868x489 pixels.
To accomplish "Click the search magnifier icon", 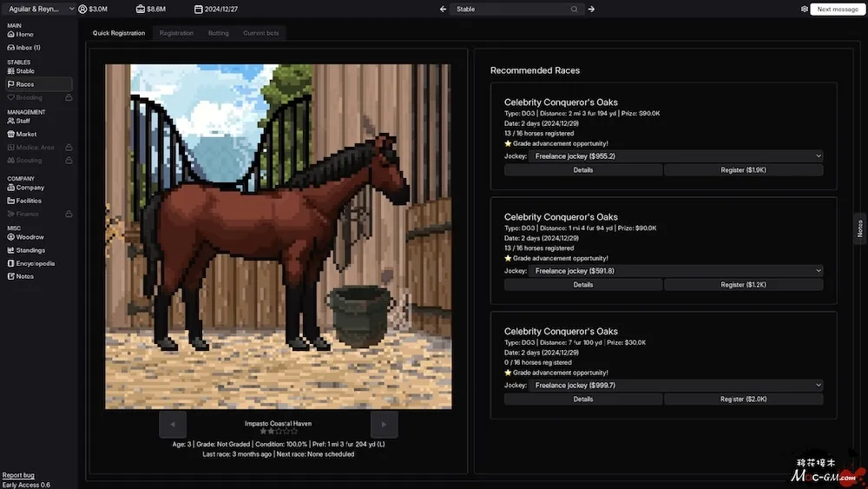I will click(x=574, y=9).
